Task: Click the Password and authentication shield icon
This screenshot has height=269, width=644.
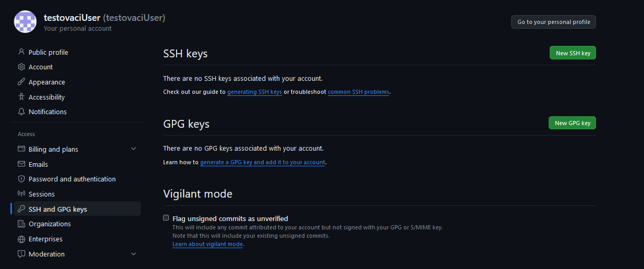Action: (x=21, y=179)
